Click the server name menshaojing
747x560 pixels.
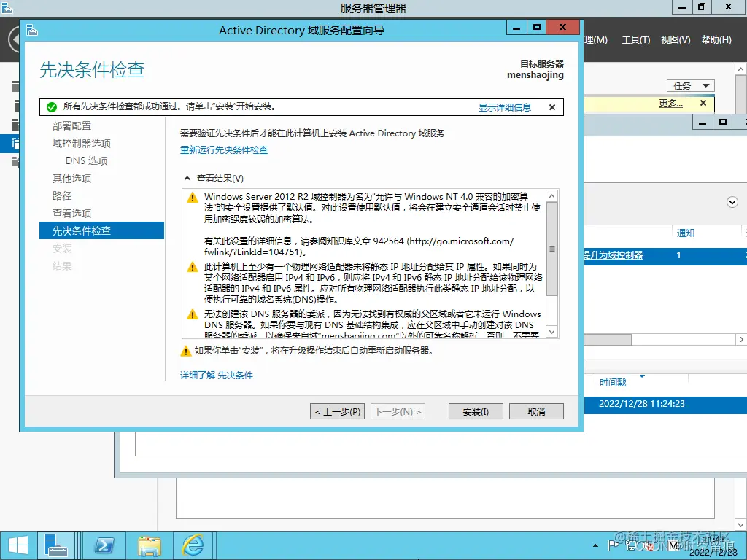click(x=535, y=75)
